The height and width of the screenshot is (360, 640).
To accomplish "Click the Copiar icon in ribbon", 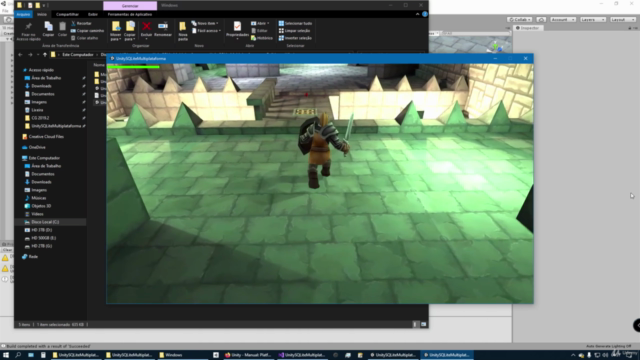I will pos(48,29).
